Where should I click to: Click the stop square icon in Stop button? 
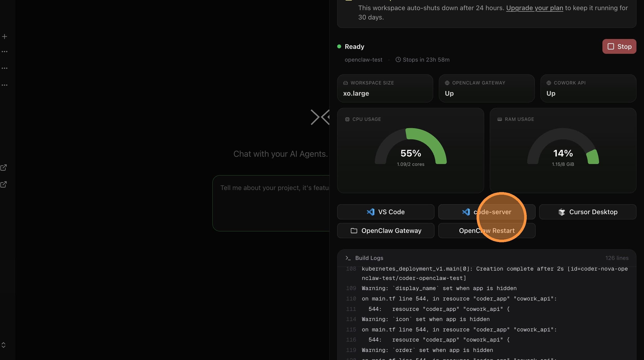click(610, 47)
